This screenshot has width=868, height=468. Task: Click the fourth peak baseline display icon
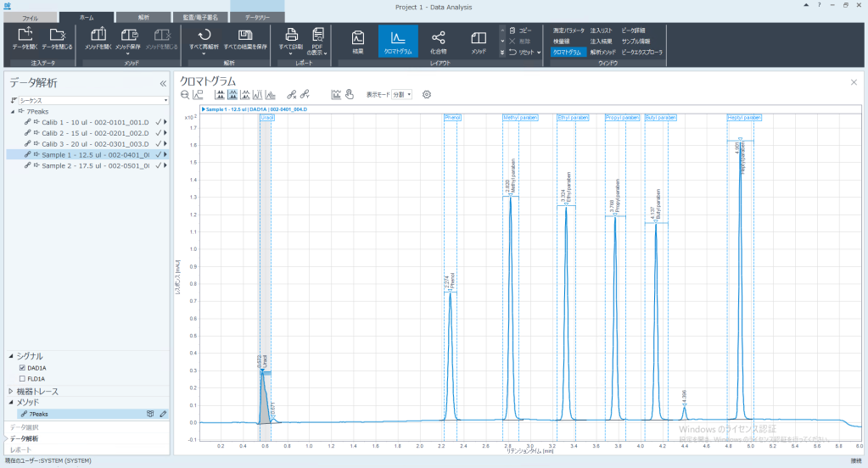click(258, 95)
